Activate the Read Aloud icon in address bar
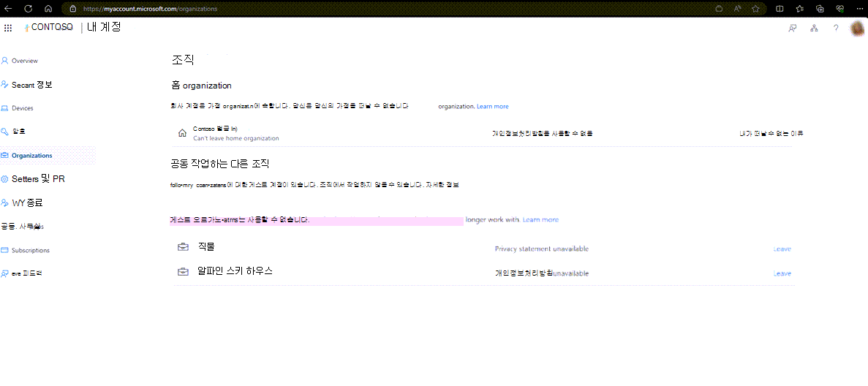868x386 pixels. [x=737, y=9]
